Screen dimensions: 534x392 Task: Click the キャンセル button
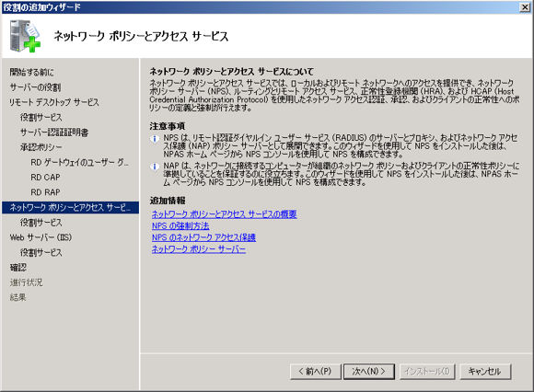point(485,371)
